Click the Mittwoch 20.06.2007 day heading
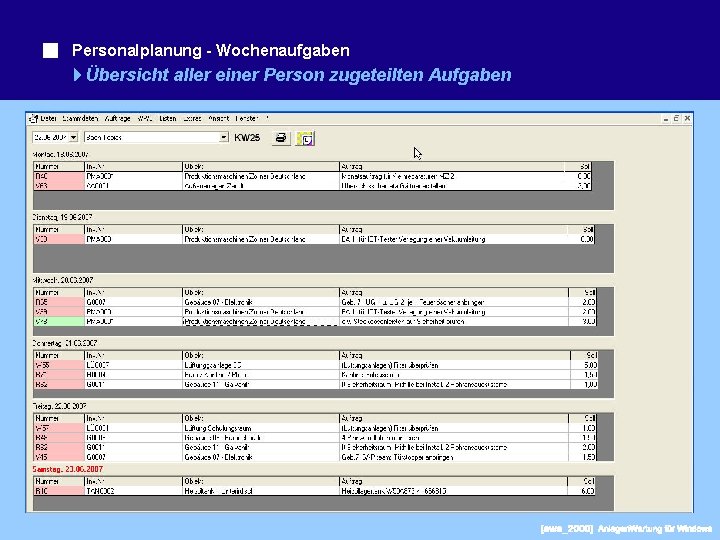Screen dimensions: 720x540 coord(63,280)
